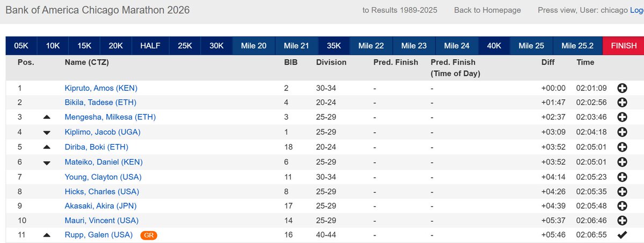
Task: Switch to the 05K split tab
Action: [x=21, y=46]
